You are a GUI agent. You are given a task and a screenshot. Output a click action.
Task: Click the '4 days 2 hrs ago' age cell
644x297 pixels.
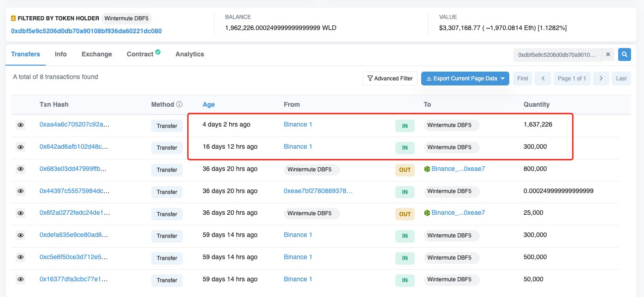point(227,124)
